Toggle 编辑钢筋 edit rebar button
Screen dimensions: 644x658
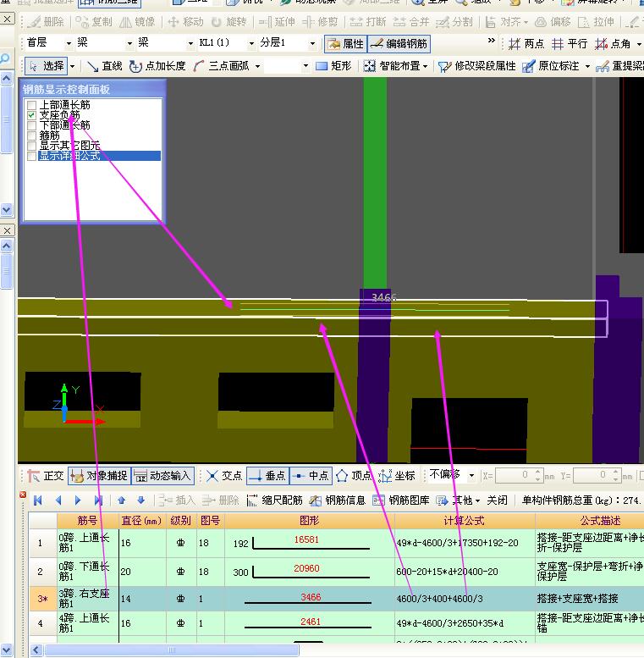(399, 44)
